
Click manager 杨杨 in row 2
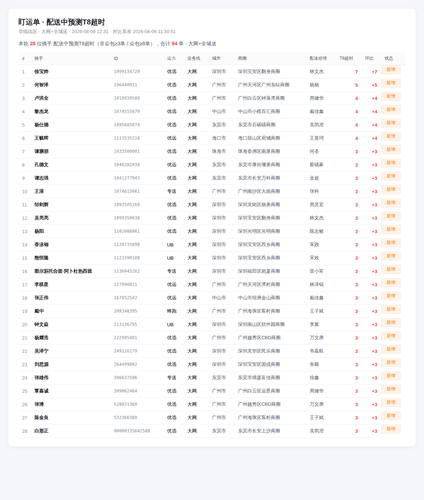(x=314, y=85)
